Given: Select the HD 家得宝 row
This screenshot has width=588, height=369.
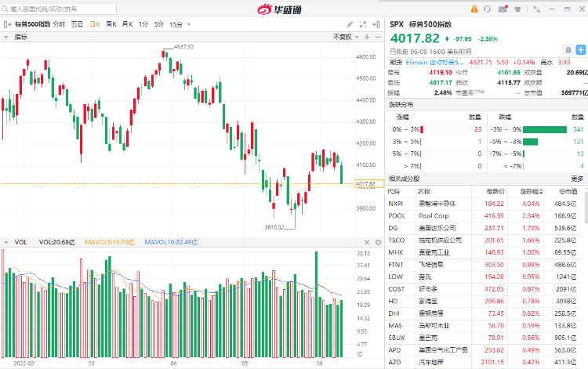Looking at the screenshot, I should tap(484, 301).
